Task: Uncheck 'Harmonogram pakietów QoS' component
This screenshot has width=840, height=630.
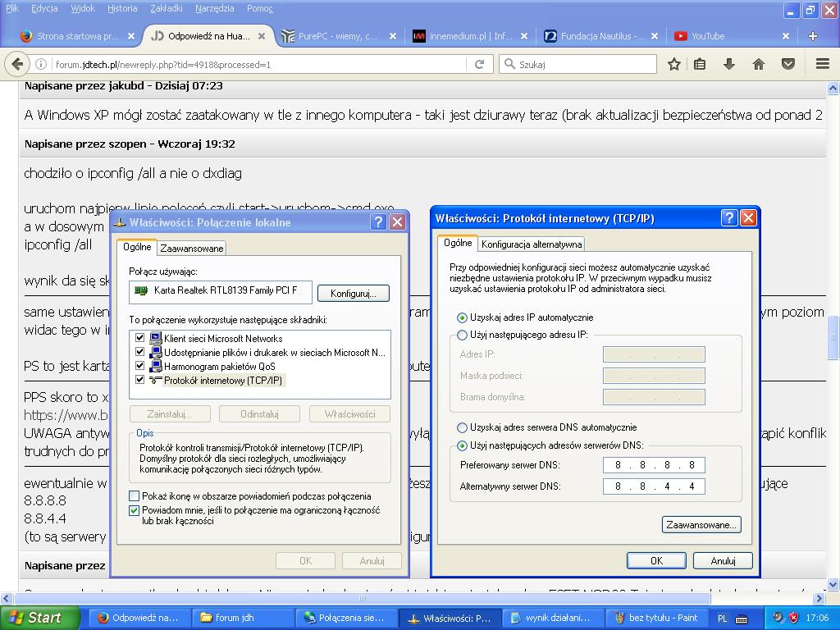Action: click(x=139, y=366)
